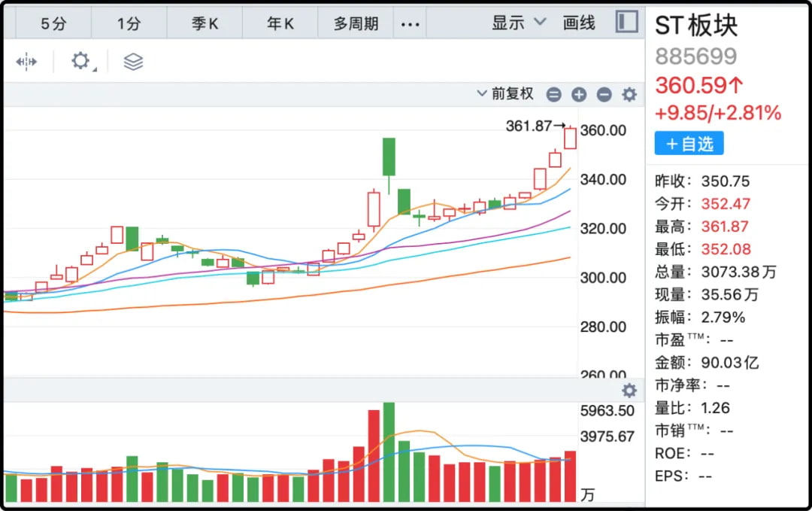Open more periods via the ellipsis tab

pyautogui.click(x=411, y=24)
